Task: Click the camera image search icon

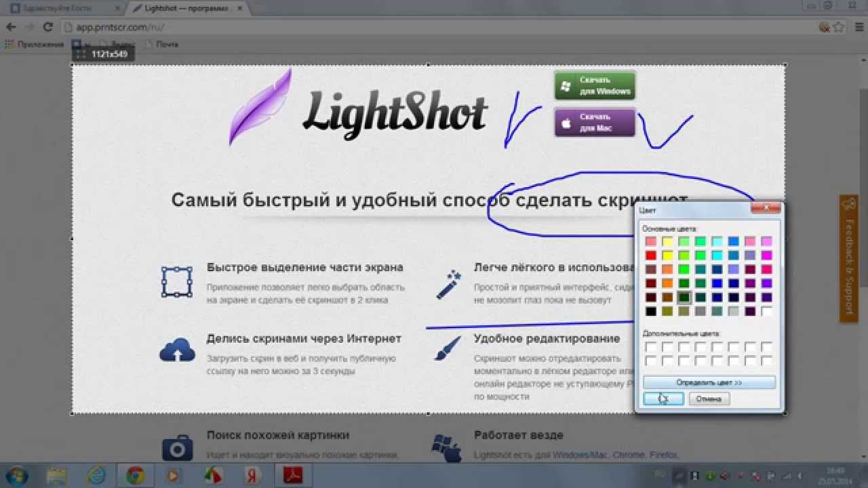Action: pos(177,448)
